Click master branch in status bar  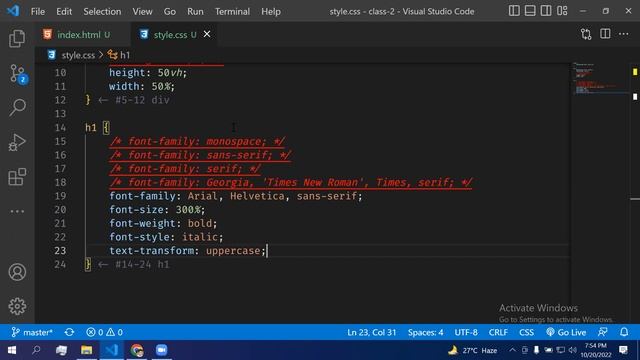point(32,332)
